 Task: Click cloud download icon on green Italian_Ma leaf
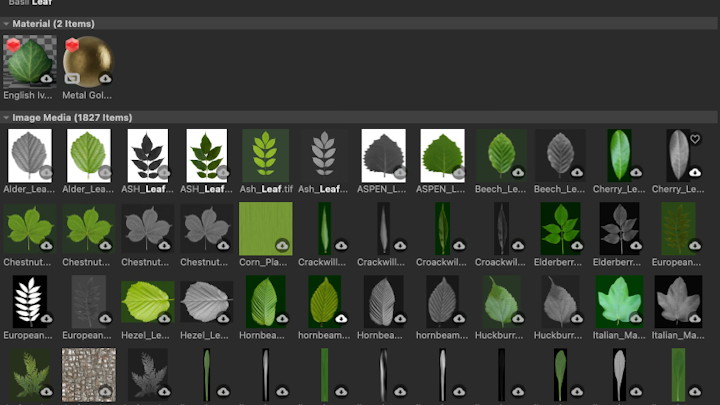coord(636,318)
